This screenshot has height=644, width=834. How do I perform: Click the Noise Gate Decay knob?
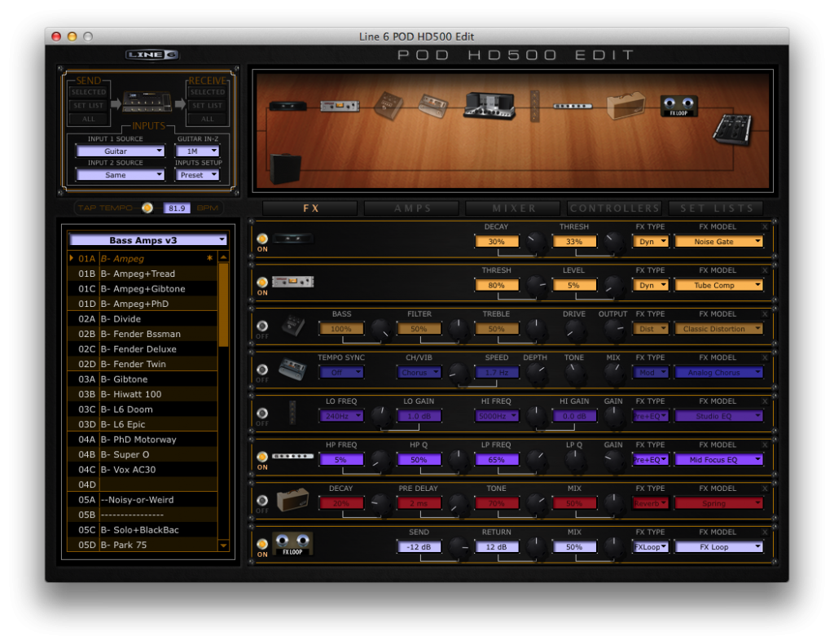[x=536, y=242]
